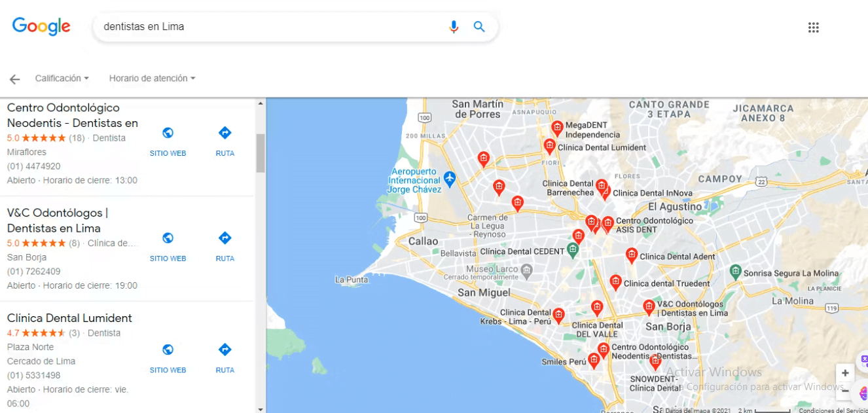Open the Google apps grid icon
Screen dimensions: 868x413
point(814,27)
